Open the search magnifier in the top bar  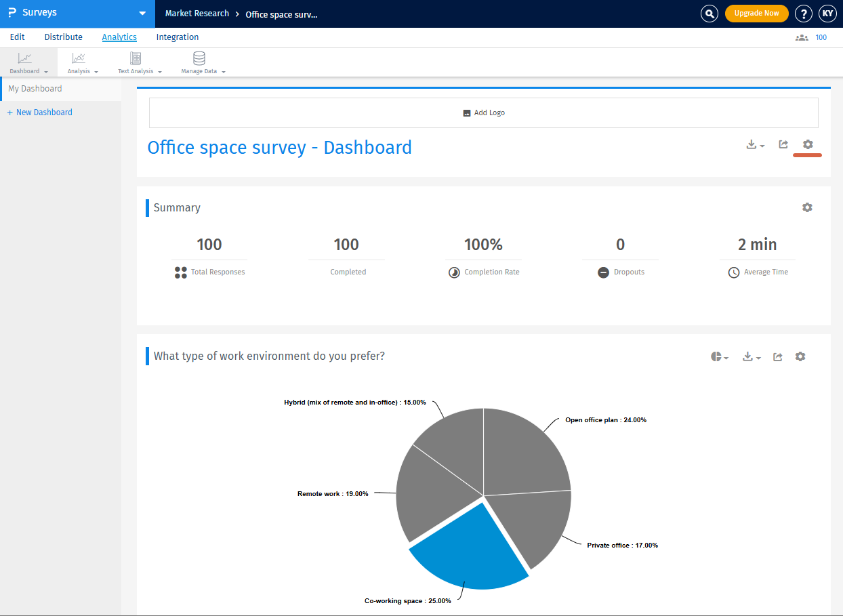(x=709, y=13)
